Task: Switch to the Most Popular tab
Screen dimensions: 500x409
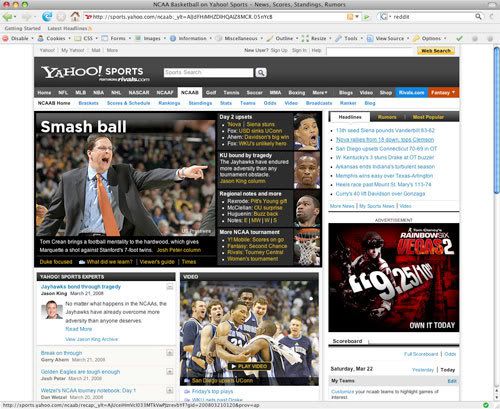Action: click(428, 117)
